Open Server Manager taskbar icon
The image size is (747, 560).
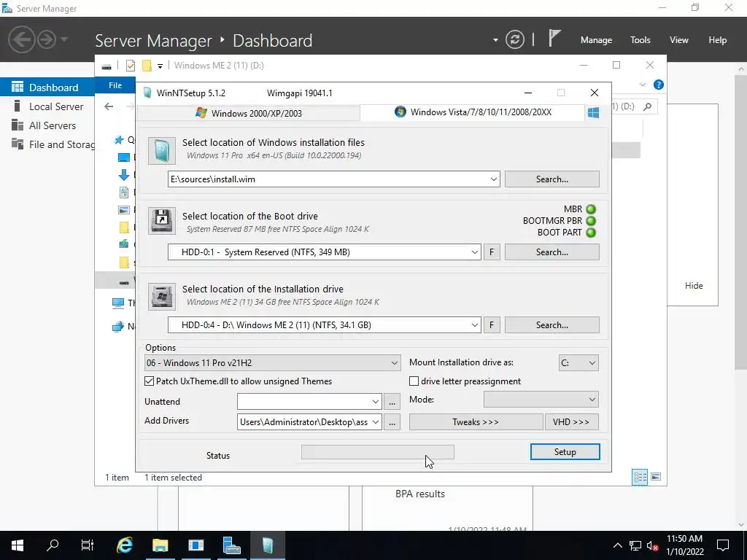[231, 545]
